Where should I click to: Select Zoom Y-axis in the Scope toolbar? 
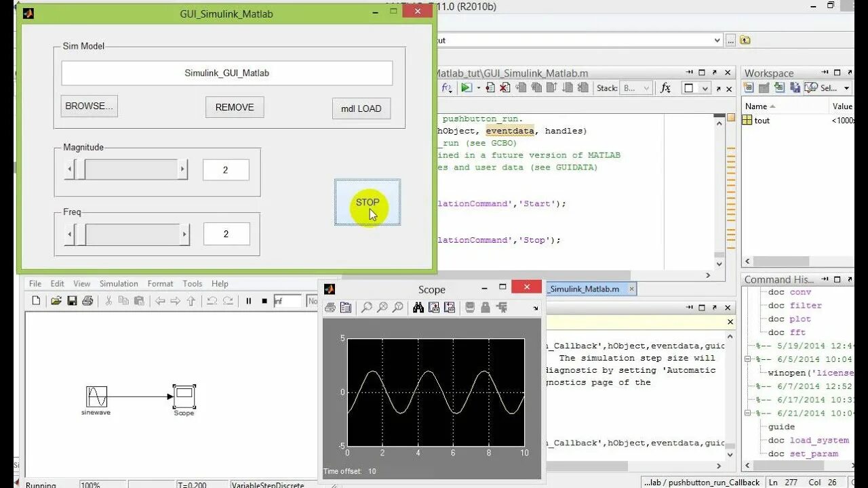coord(398,308)
